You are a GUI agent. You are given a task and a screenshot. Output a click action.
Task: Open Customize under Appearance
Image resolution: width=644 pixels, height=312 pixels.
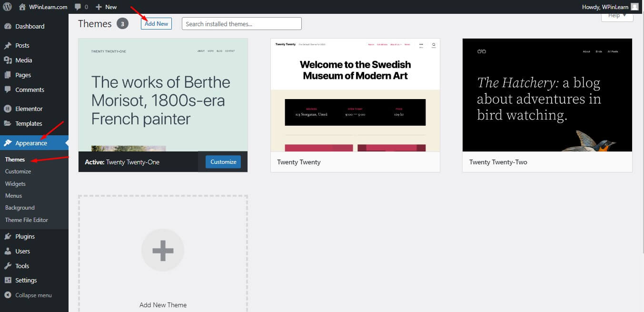click(x=18, y=171)
